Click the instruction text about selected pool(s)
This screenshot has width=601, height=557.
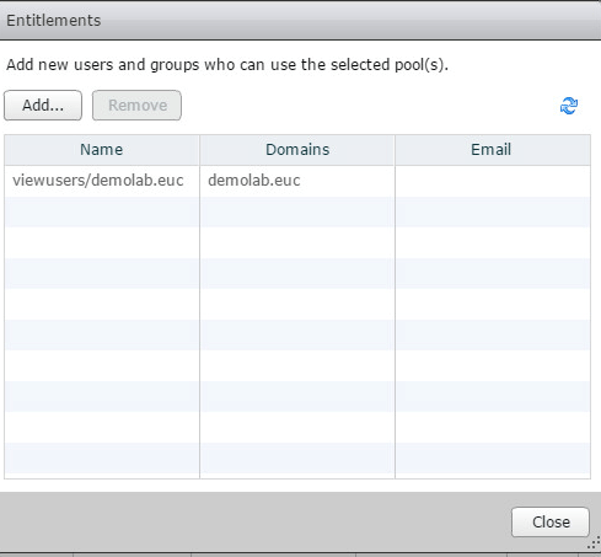(x=227, y=66)
